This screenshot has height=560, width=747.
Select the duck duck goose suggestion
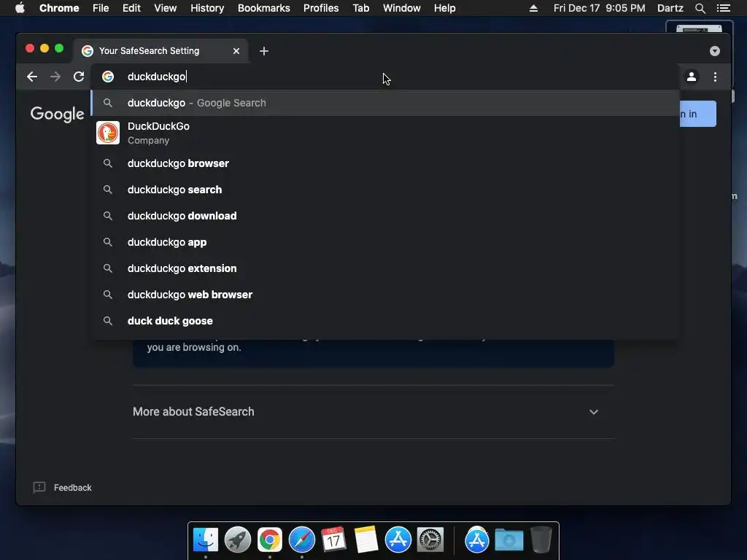point(385,321)
